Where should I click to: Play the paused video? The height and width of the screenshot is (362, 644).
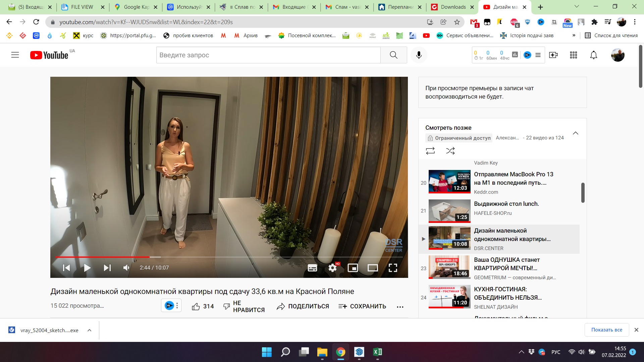coord(87,268)
